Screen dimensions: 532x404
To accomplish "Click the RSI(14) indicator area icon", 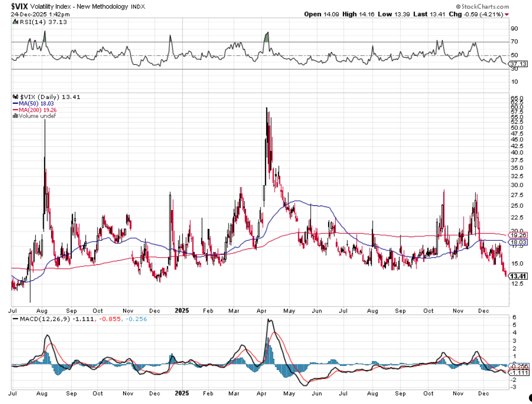I will point(14,23).
